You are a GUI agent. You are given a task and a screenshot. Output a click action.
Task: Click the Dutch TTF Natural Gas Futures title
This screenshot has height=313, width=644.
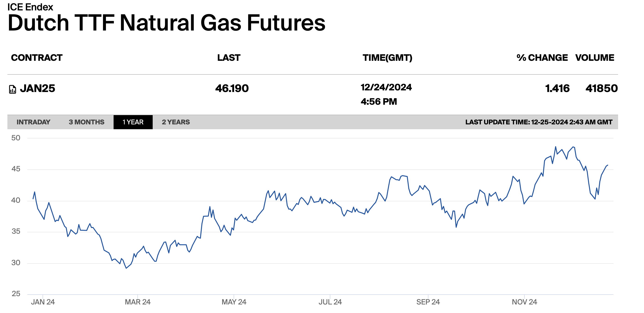(x=167, y=23)
